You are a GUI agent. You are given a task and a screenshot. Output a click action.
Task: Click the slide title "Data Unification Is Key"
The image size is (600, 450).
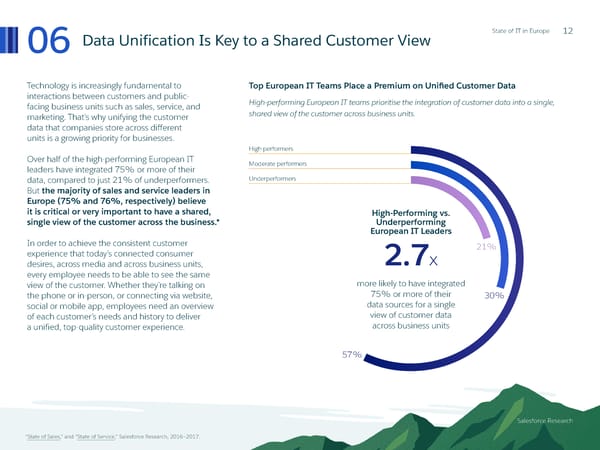[x=256, y=41]
